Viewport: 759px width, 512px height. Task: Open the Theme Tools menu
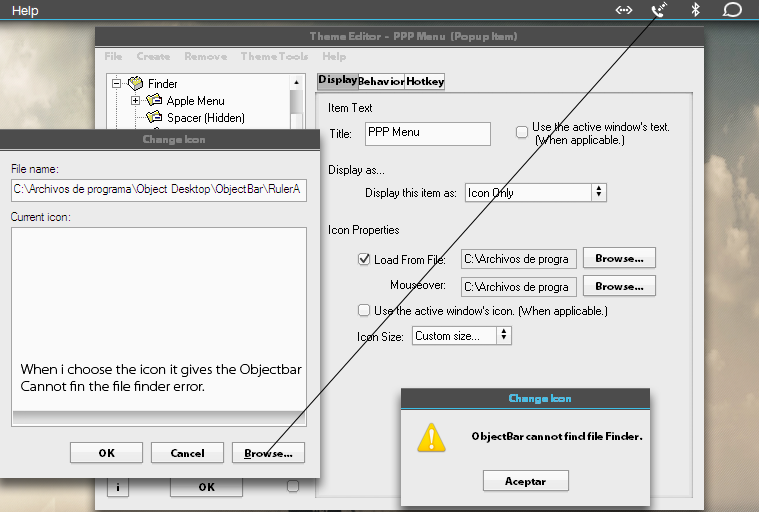click(x=274, y=56)
